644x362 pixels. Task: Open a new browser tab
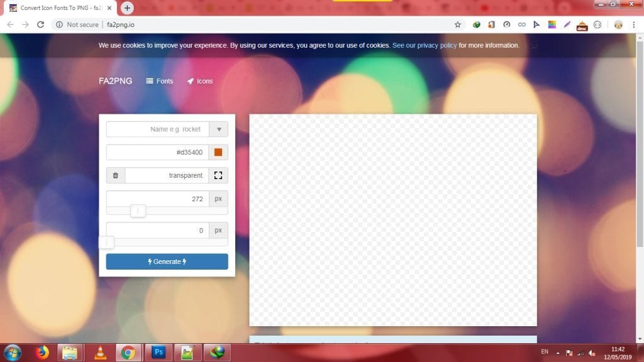click(127, 8)
